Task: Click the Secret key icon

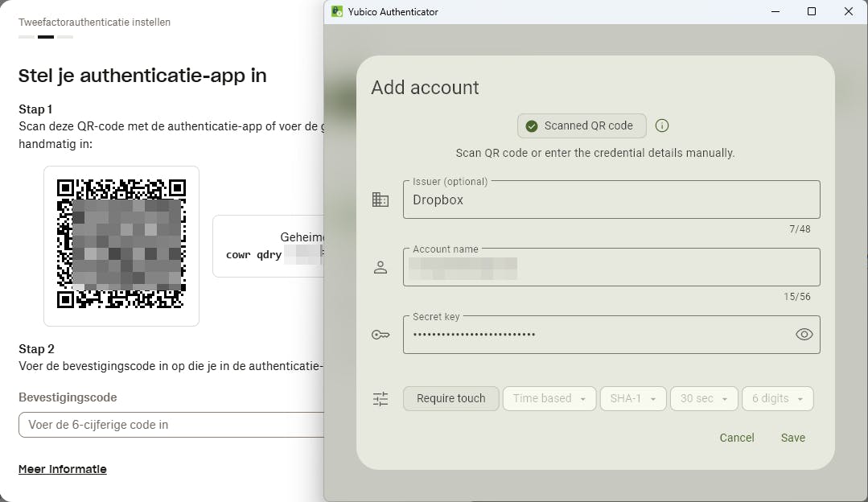Action: (x=381, y=335)
